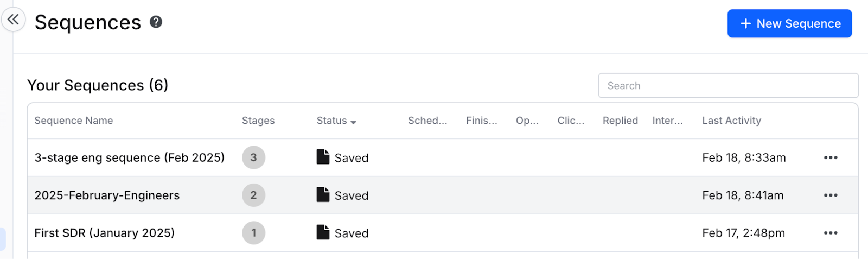
Task: Click Saved document icon for 2025-February-Engineers
Action: pos(323,194)
